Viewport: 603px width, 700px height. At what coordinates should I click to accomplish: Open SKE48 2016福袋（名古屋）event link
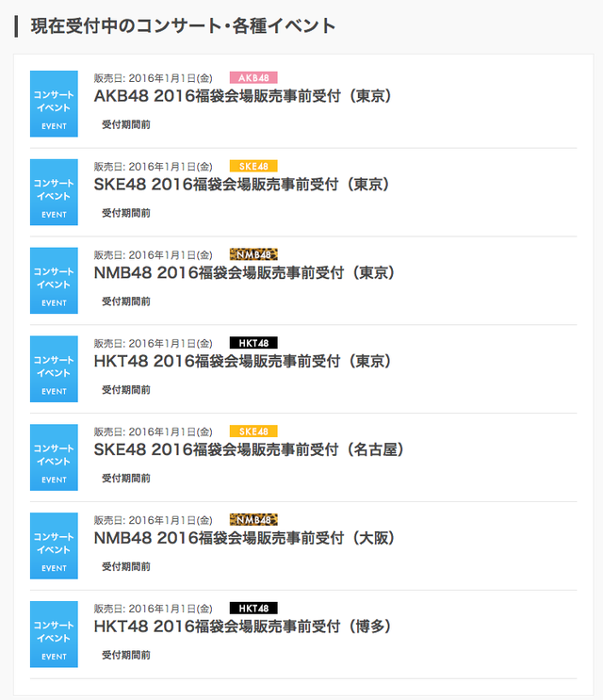pyautogui.click(x=249, y=450)
